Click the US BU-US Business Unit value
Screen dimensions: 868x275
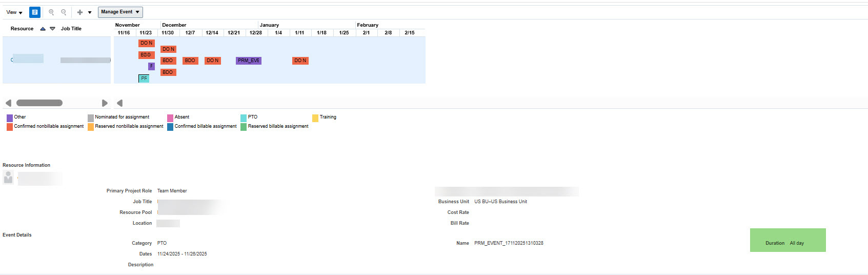pos(500,202)
